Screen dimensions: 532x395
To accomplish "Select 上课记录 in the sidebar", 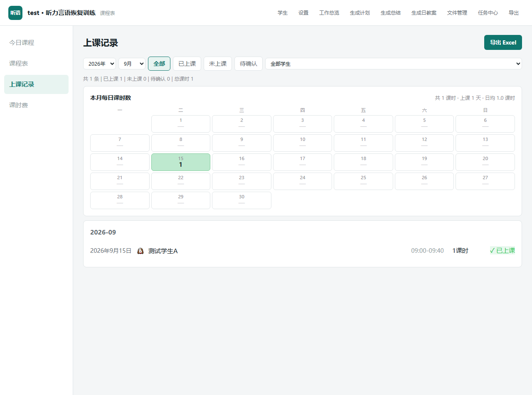I will [x=36, y=84].
